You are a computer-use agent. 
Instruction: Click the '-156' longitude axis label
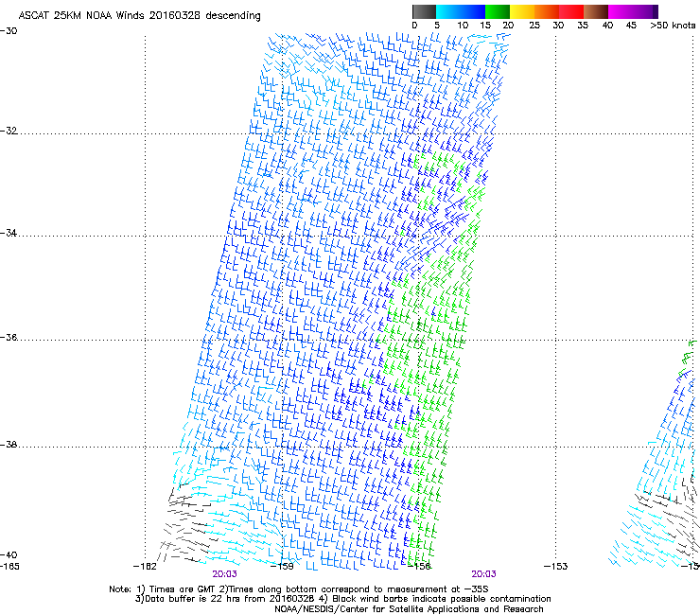tap(419, 567)
